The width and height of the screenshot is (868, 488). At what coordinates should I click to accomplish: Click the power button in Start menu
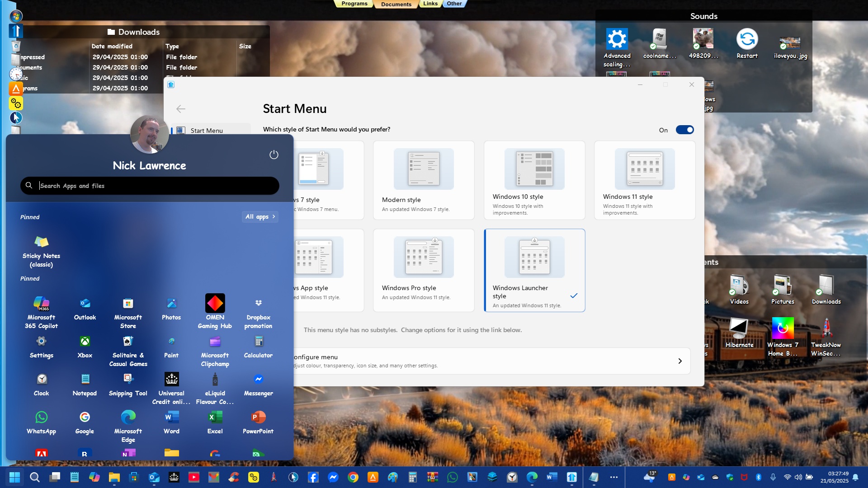click(x=274, y=155)
